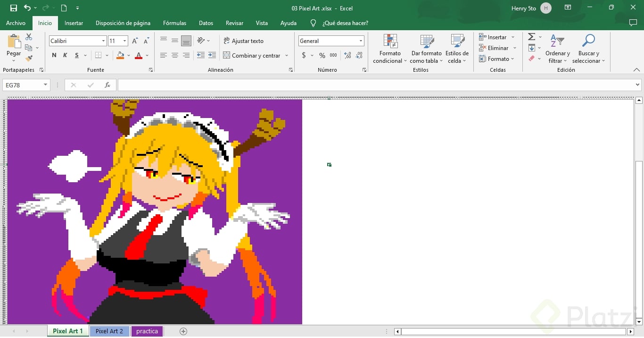
Task: Change text orientation icon
Action: 201,41
